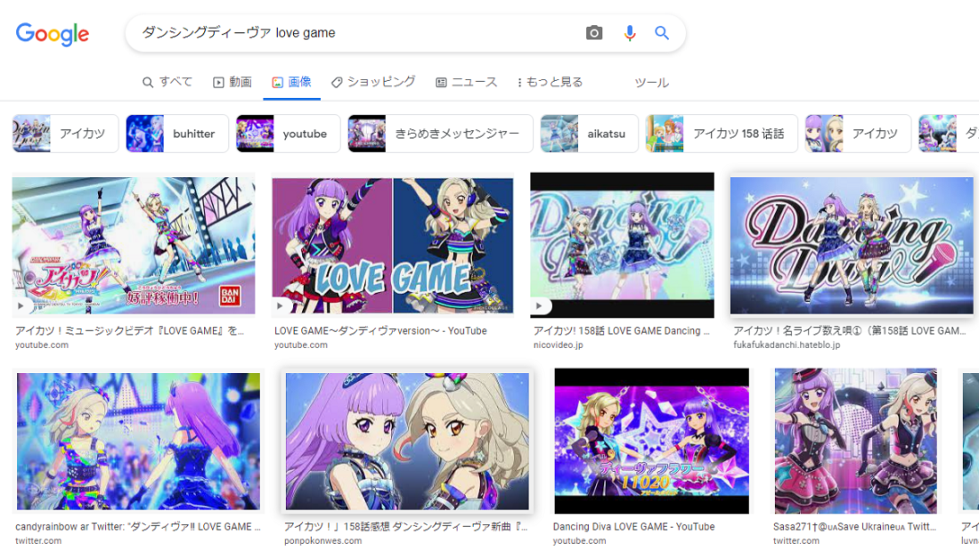Switch to the すべて search tab
Screen dimensions: 979x560
point(167,82)
